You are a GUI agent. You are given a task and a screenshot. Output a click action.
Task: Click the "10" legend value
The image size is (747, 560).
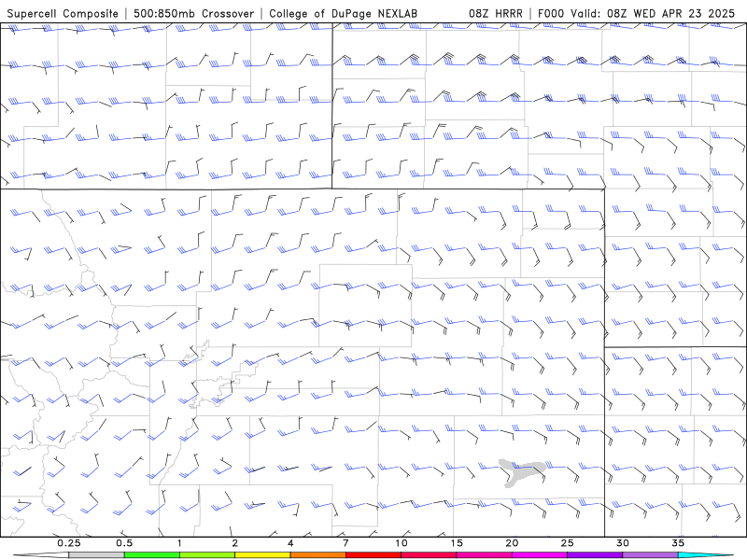pyautogui.click(x=402, y=543)
